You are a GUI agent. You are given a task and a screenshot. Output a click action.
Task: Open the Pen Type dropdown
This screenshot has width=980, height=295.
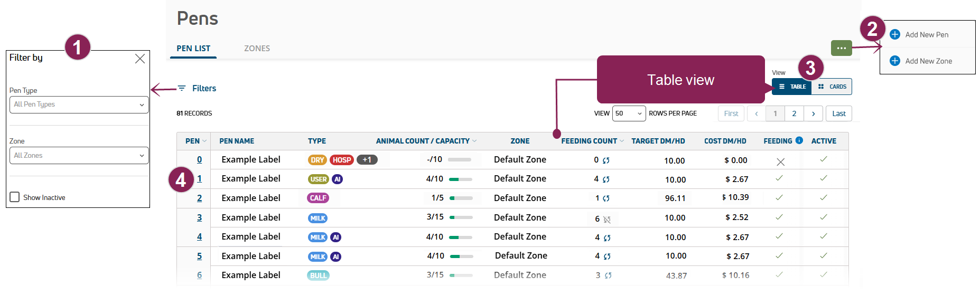click(79, 104)
